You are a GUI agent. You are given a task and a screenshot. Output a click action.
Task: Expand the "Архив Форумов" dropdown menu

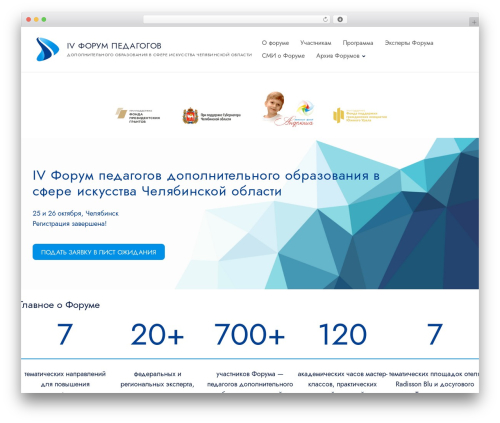tap(341, 56)
